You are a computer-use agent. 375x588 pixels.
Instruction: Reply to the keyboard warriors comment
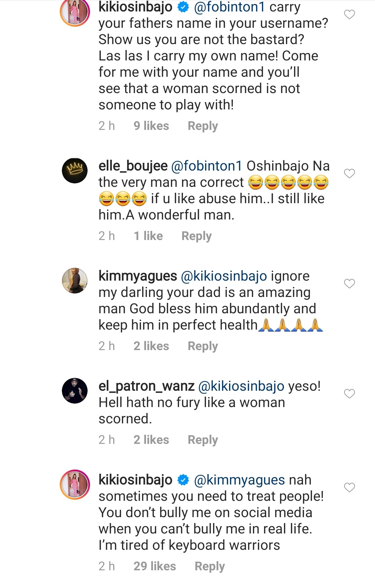(x=210, y=566)
